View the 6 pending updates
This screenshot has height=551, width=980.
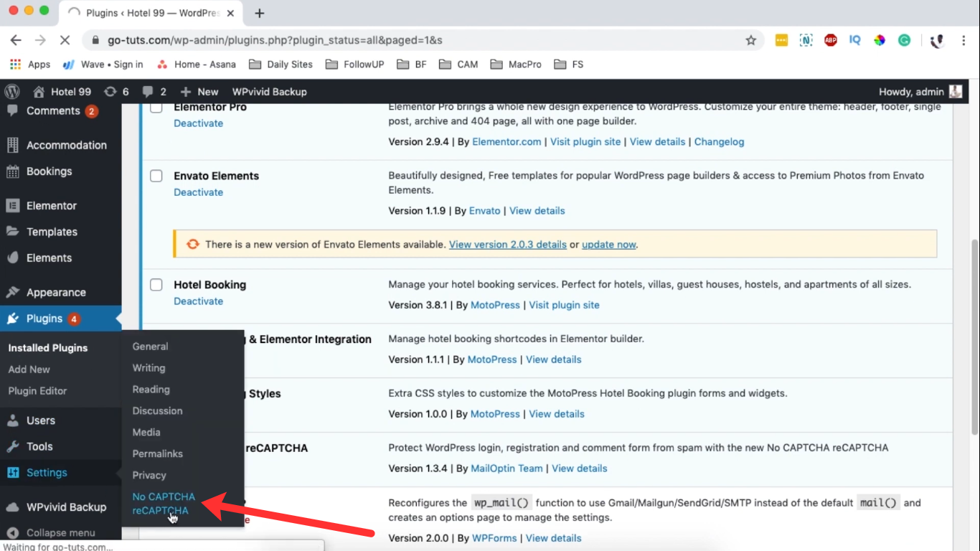(116, 91)
